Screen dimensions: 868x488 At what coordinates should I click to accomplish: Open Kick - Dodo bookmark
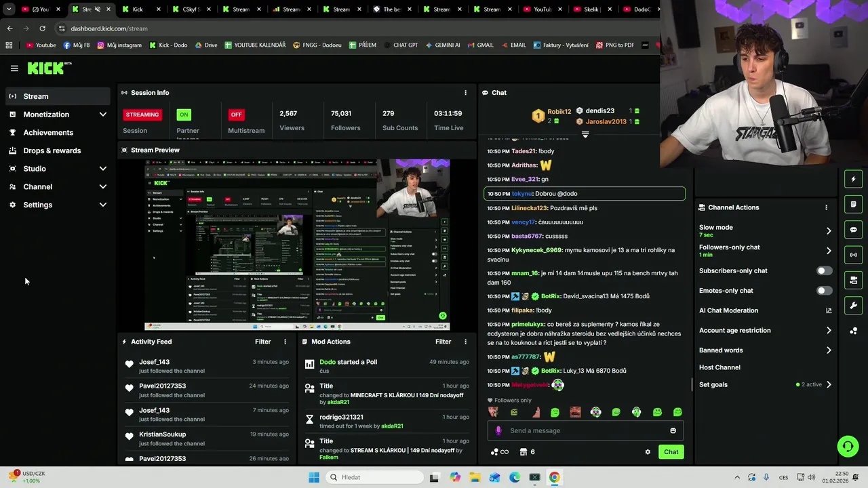(x=167, y=45)
